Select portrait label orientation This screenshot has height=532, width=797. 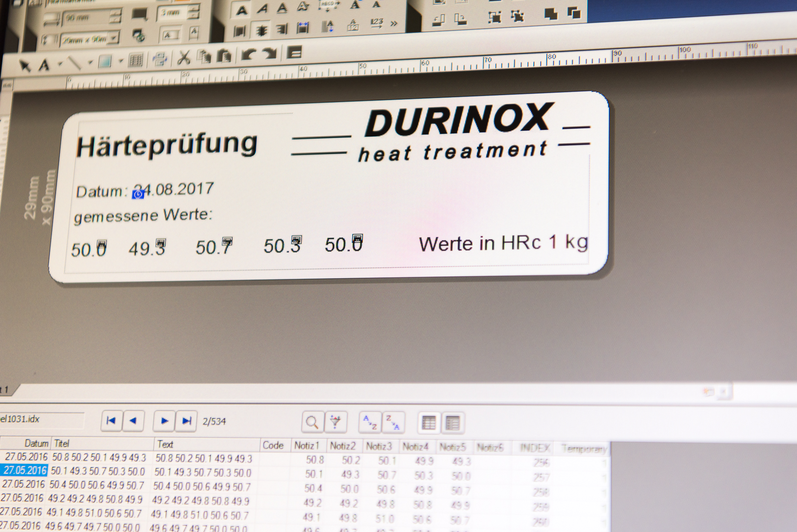[x=194, y=33]
